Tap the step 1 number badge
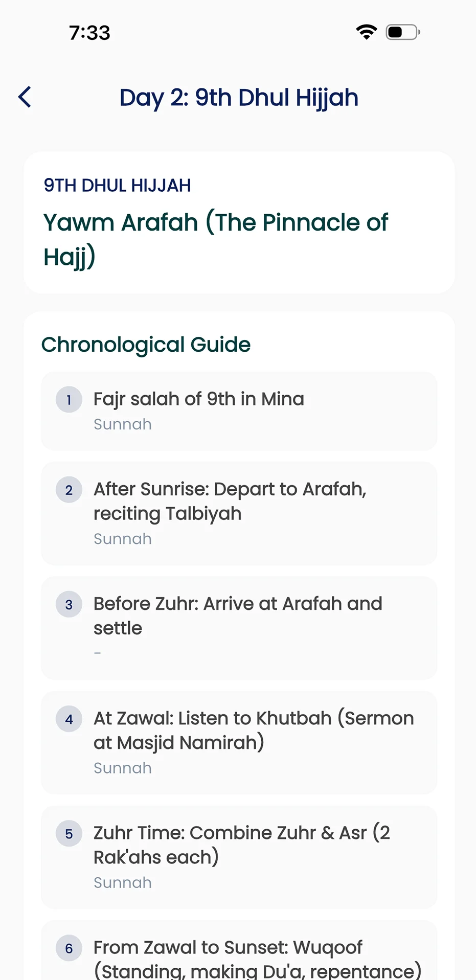476x980 pixels. (69, 400)
